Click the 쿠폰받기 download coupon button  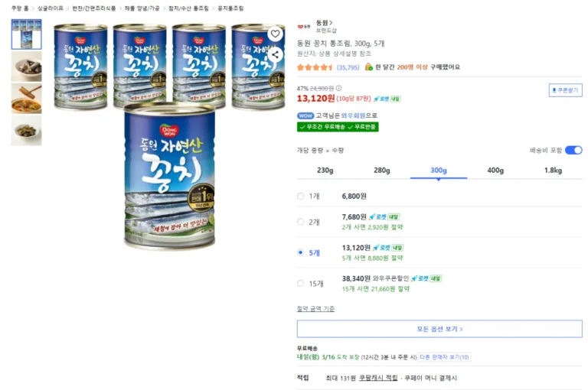pyautogui.click(x=565, y=90)
